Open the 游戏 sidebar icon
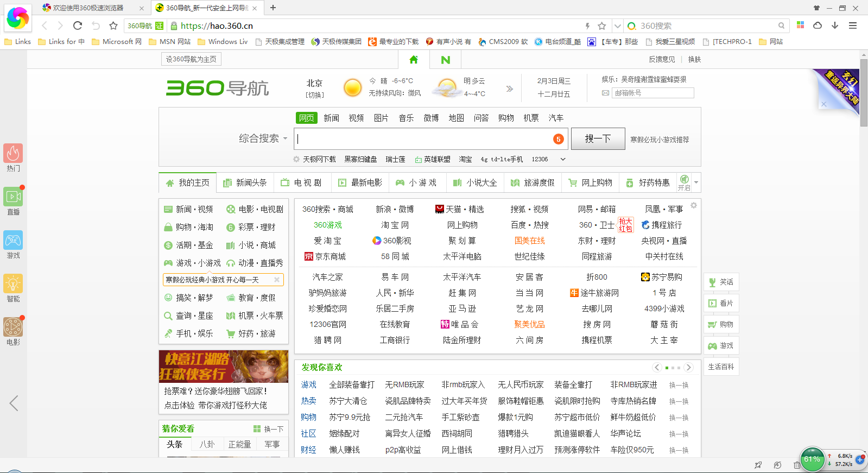Viewport: 868px width, 473px height. (13, 240)
